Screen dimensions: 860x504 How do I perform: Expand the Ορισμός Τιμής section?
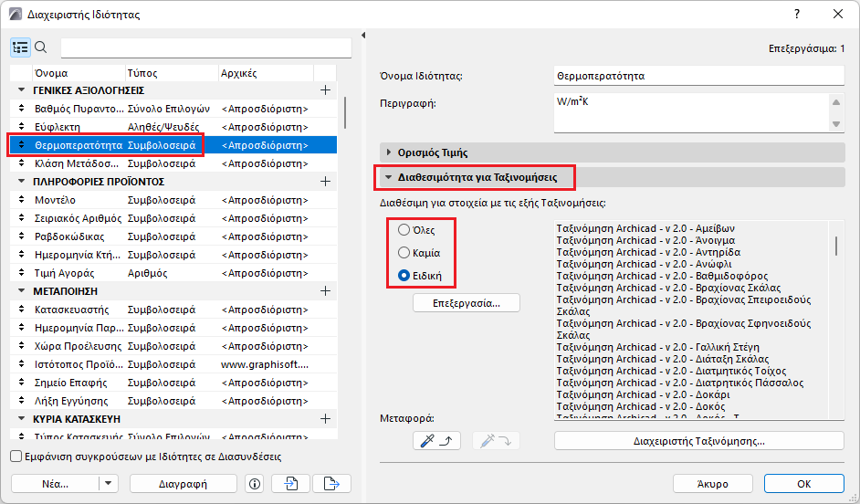(x=389, y=152)
